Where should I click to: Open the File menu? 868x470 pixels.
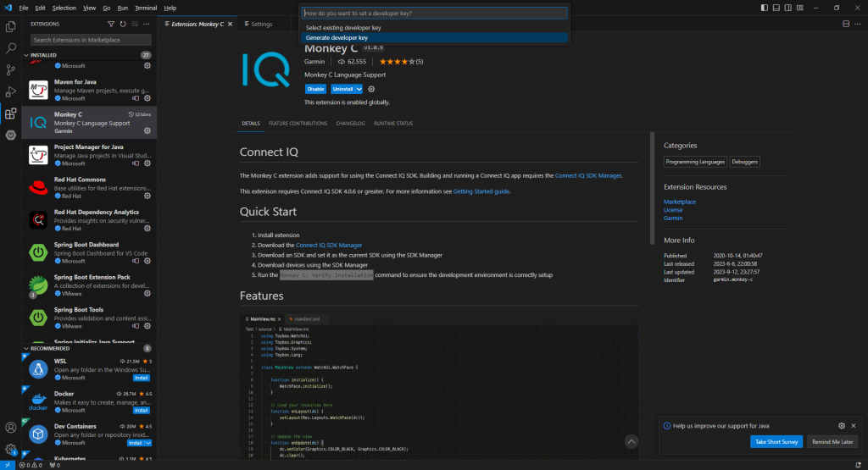pos(23,8)
